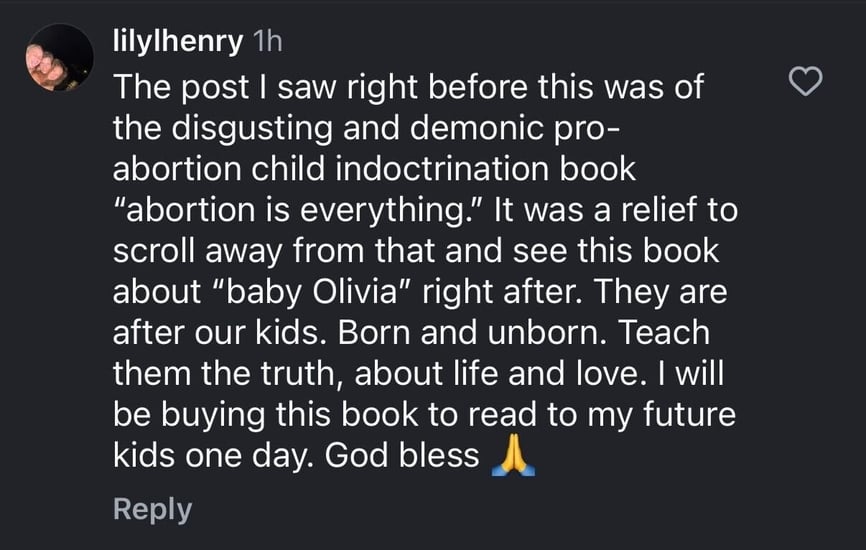Click the praying hands emoji
866x550 pixels.
click(x=514, y=457)
